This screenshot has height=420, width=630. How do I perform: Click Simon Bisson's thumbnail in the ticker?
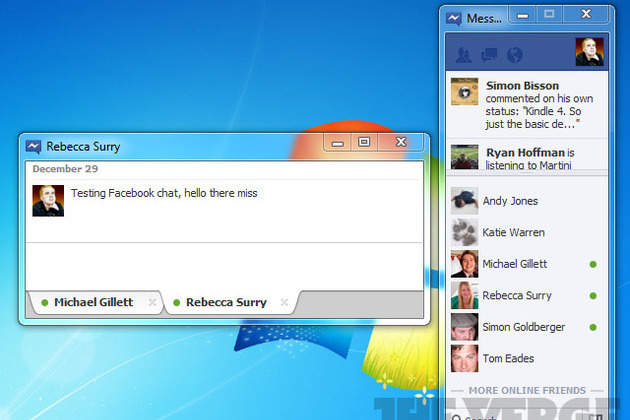(x=464, y=92)
